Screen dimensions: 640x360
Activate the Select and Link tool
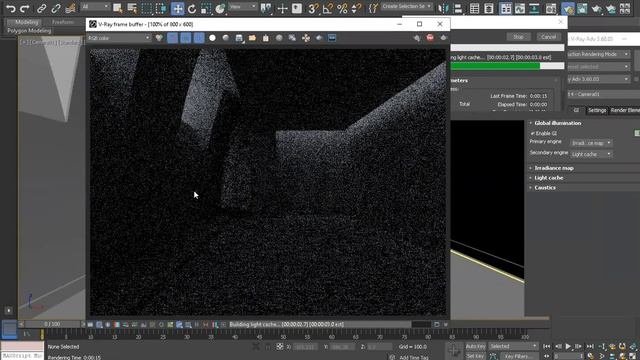tap(41, 8)
